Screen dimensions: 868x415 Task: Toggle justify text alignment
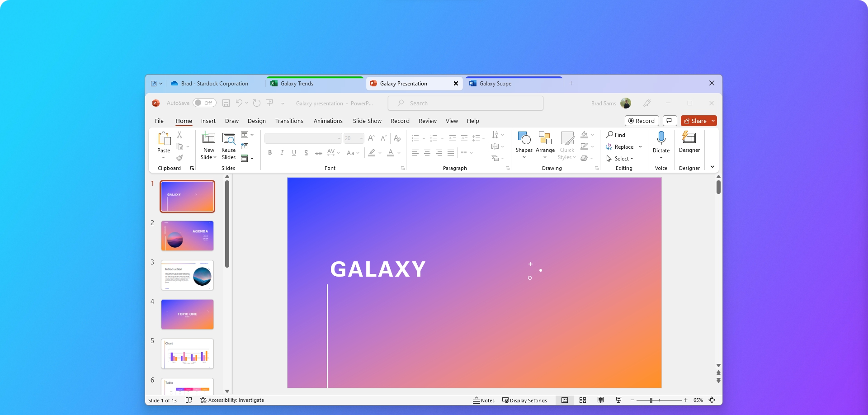pyautogui.click(x=451, y=153)
